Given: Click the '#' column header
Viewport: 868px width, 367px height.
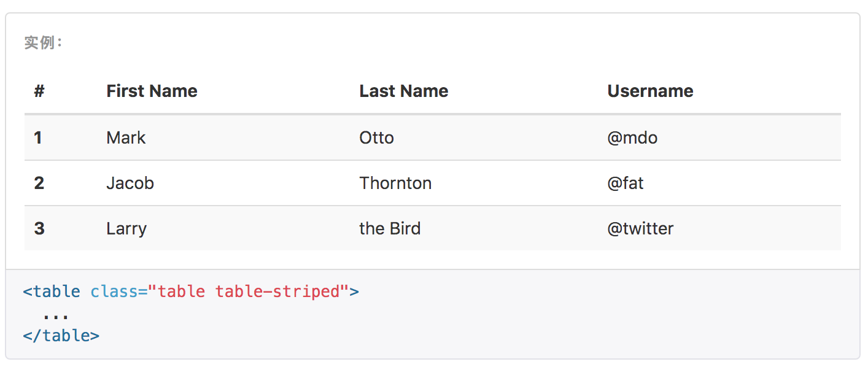Looking at the screenshot, I should tap(39, 91).
